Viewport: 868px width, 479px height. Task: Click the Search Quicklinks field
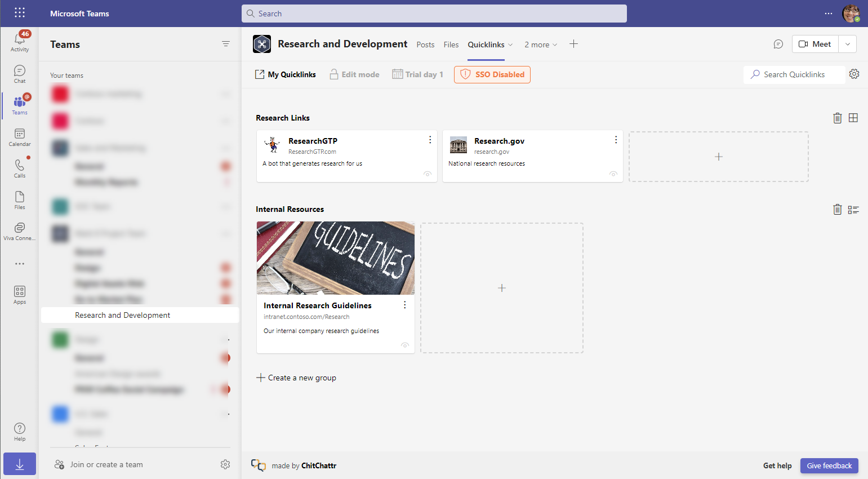coord(794,74)
